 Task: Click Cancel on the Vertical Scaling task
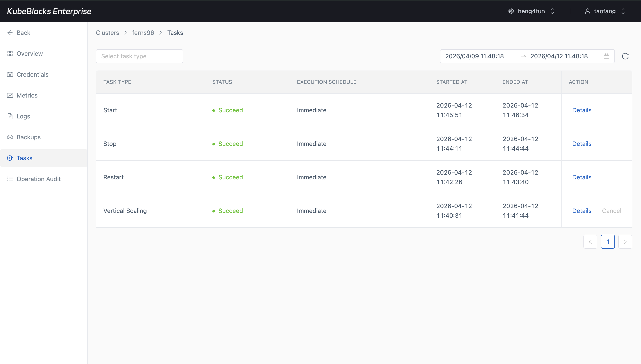(x=612, y=211)
